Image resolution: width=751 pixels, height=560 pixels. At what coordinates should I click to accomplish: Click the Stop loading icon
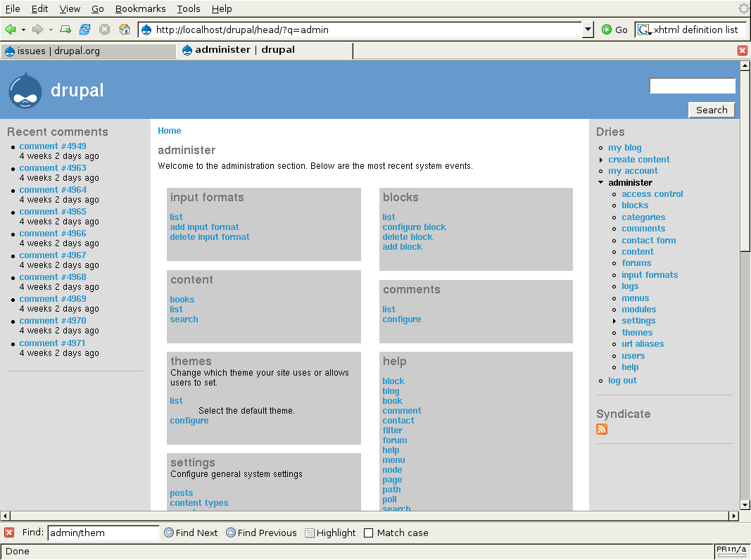pos(104,29)
